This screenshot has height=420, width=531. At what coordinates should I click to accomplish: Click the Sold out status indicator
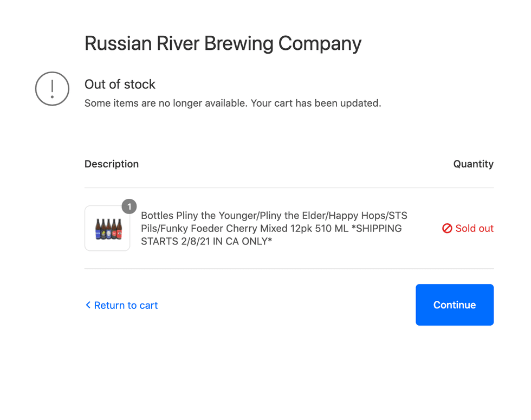tap(468, 228)
